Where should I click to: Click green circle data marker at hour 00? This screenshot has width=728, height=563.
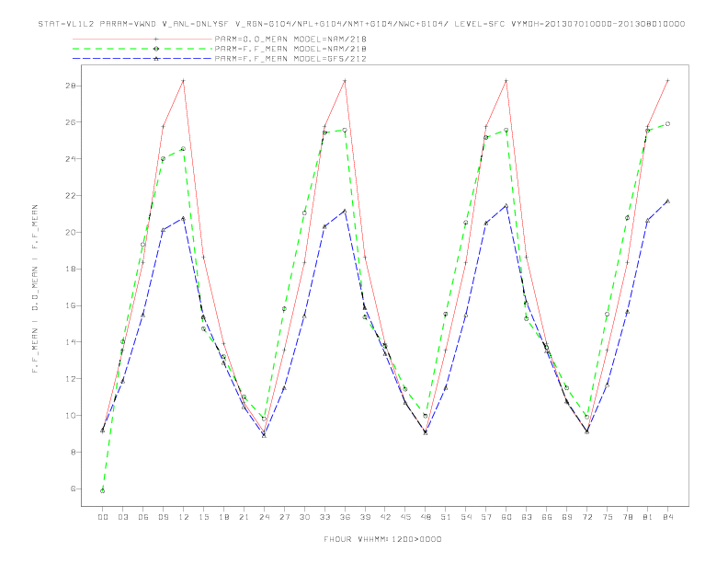[x=103, y=491]
